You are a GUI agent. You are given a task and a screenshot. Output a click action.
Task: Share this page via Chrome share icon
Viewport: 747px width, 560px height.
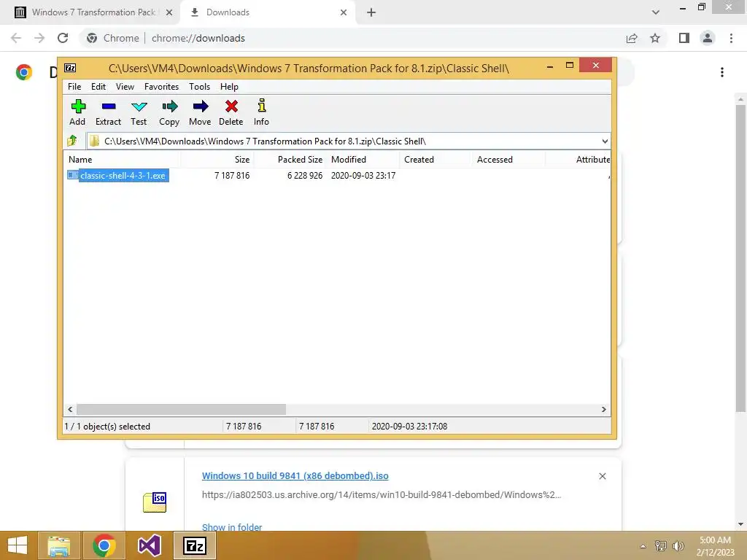point(632,38)
